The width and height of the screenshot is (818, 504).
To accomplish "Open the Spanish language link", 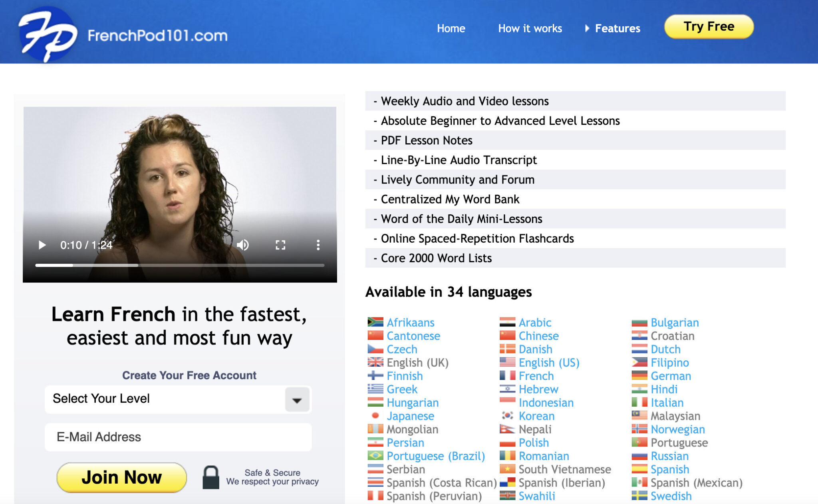I will point(670,469).
